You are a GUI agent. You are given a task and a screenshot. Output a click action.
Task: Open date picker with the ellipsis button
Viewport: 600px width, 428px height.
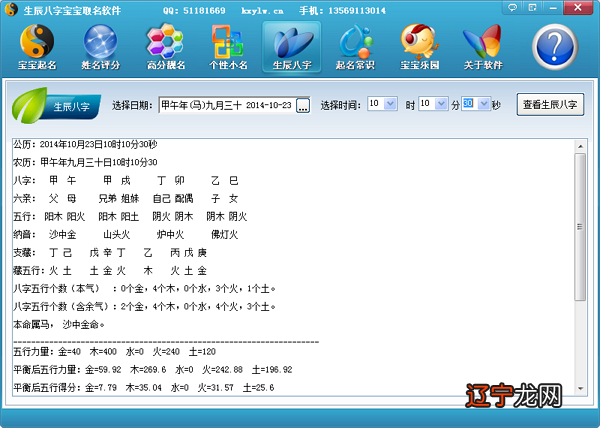[303, 105]
